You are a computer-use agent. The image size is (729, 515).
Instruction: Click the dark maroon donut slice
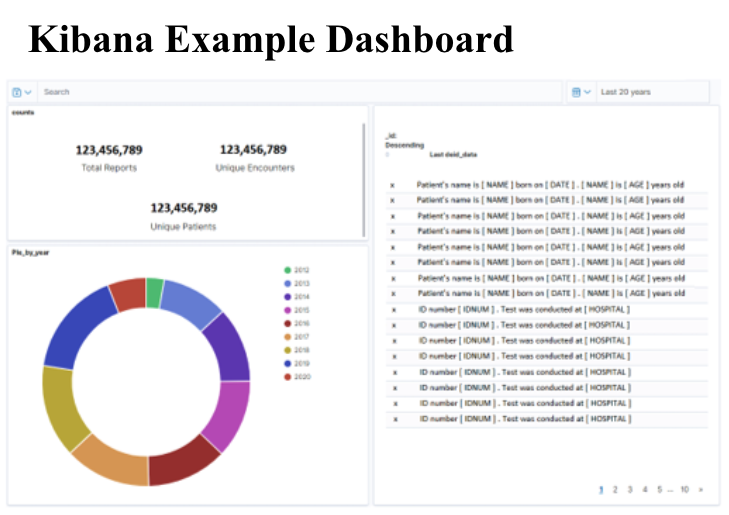(x=183, y=462)
